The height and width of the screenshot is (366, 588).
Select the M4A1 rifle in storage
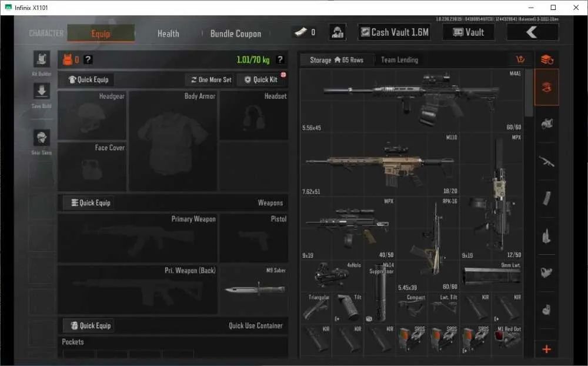[x=412, y=100]
